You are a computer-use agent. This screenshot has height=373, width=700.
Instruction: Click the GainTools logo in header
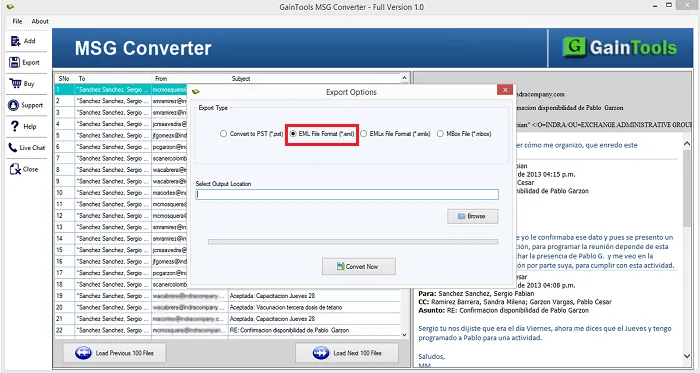620,48
